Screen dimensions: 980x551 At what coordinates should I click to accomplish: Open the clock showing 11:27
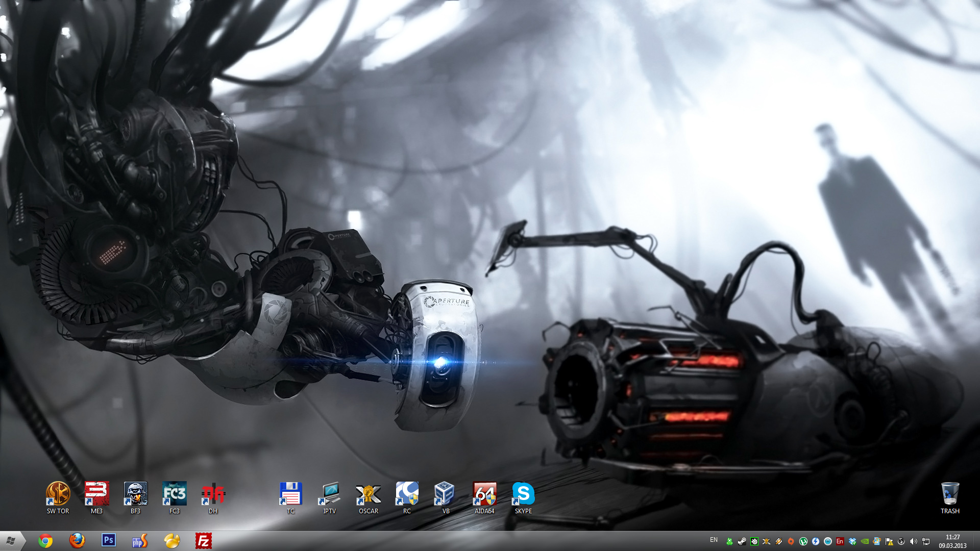pos(952,541)
